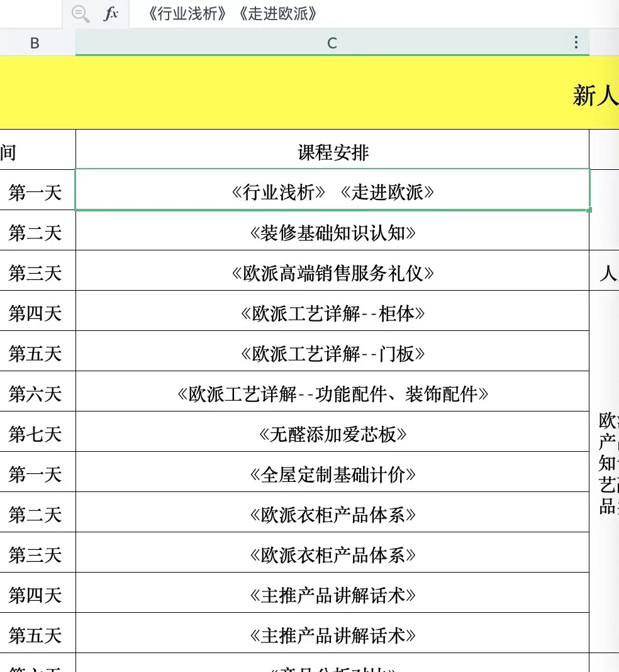Click 第三天 next to 《欧派高端销售服务礼仪》
619x672 pixels.
[x=35, y=273]
